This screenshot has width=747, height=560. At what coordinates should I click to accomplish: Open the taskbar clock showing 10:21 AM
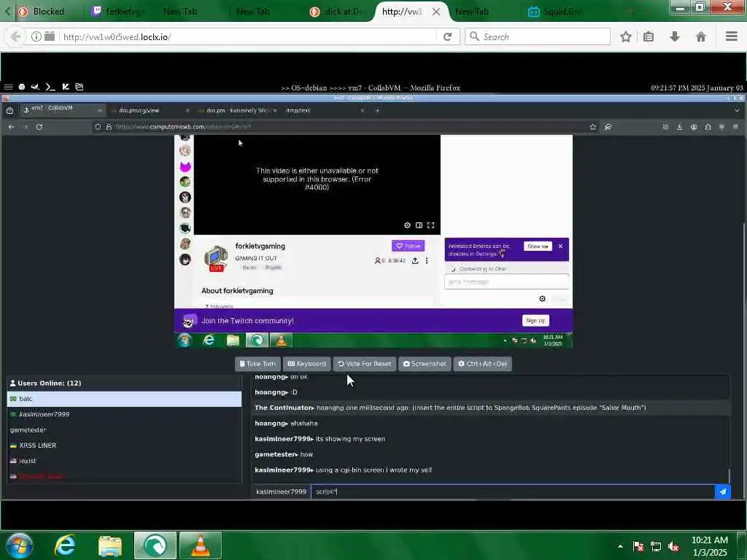click(x=709, y=546)
